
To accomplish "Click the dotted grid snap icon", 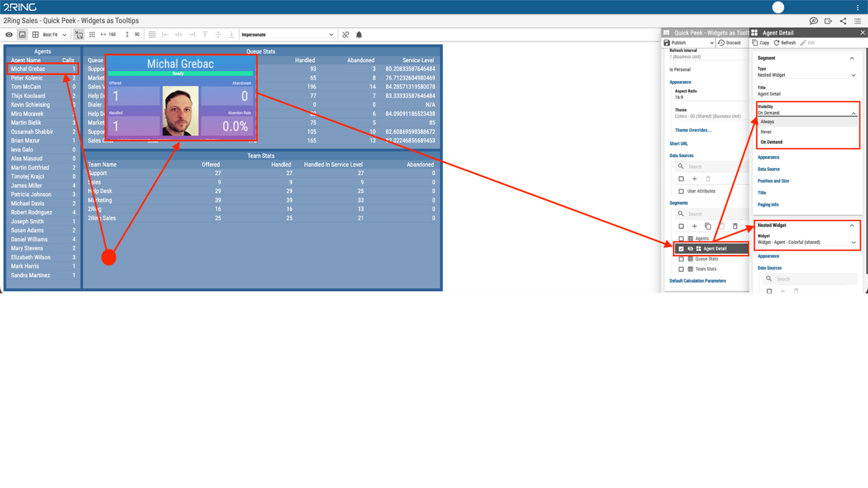I will tap(92, 35).
